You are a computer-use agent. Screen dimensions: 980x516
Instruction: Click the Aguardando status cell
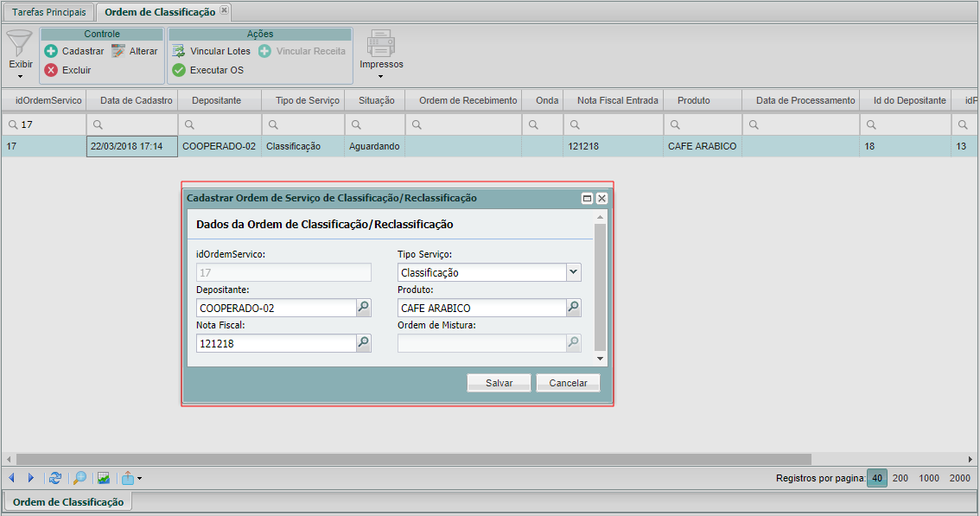375,146
